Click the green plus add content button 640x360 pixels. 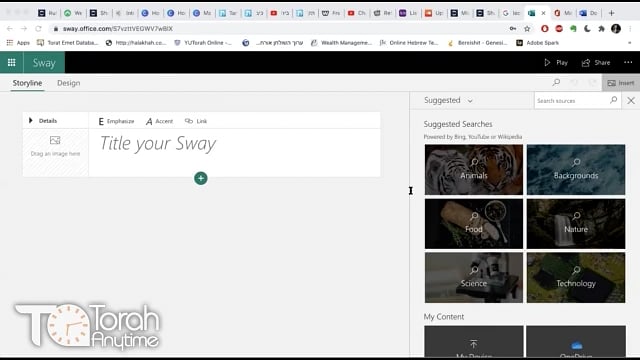click(200, 178)
